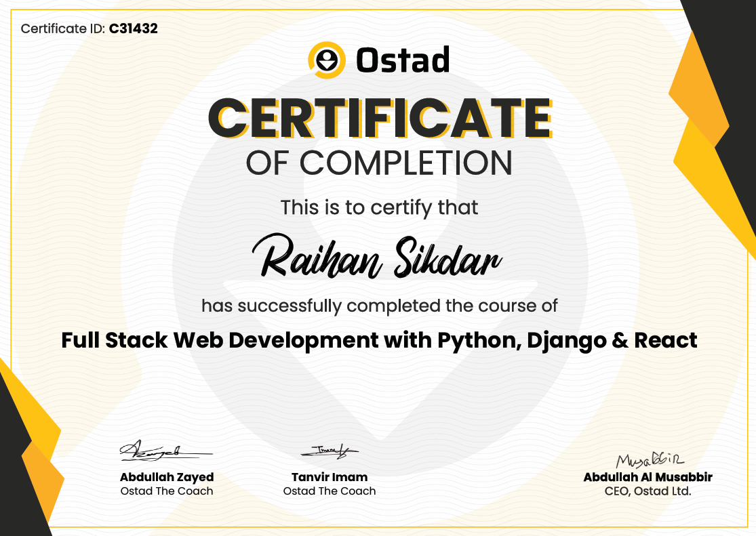Click 'Ostad The Coach' under Tanvir Imam
The image size is (756, 536).
330,491
